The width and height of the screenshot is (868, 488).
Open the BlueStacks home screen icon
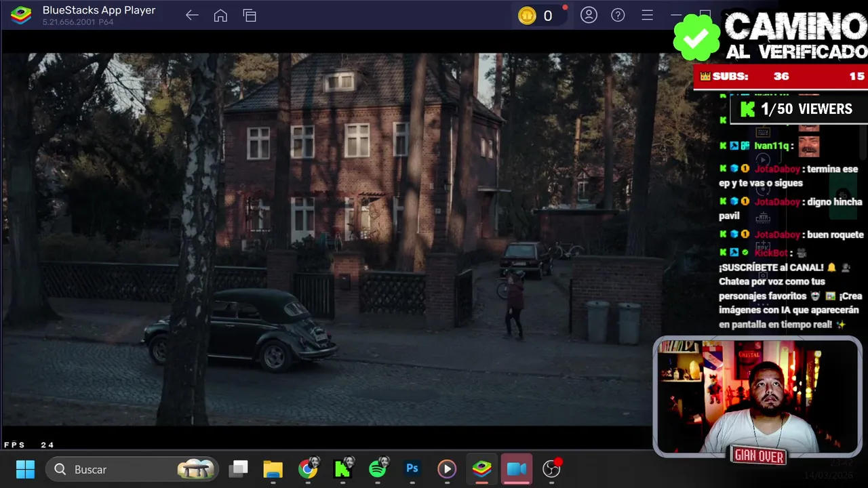(220, 15)
